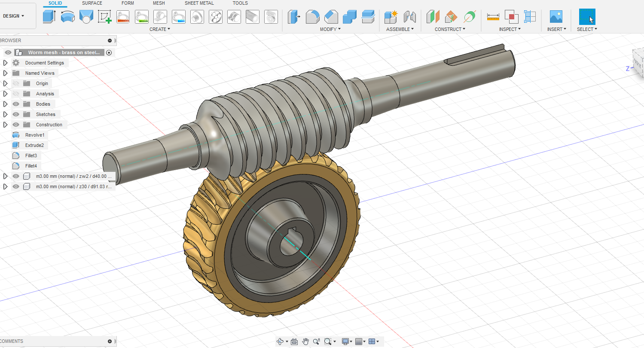Hide the Bodies folder with eye icon

[16, 104]
